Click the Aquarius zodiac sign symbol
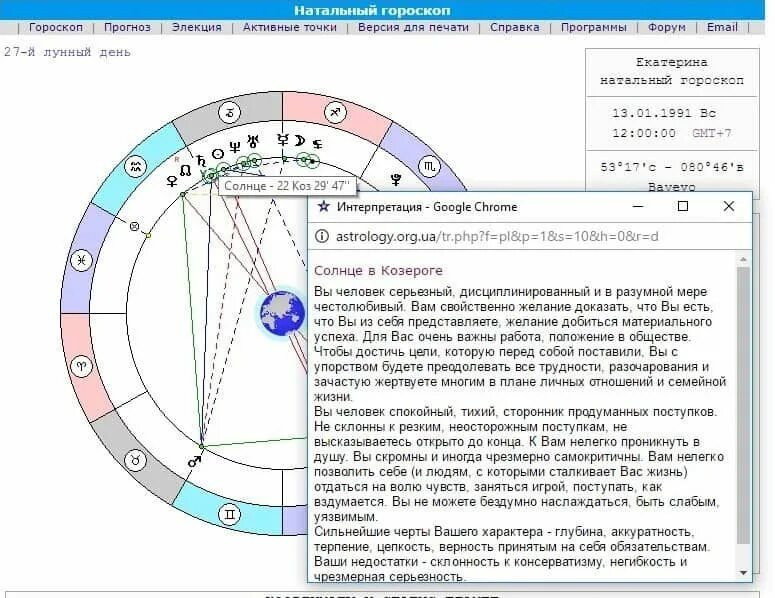The width and height of the screenshot is (775, 598). point(136,167)
